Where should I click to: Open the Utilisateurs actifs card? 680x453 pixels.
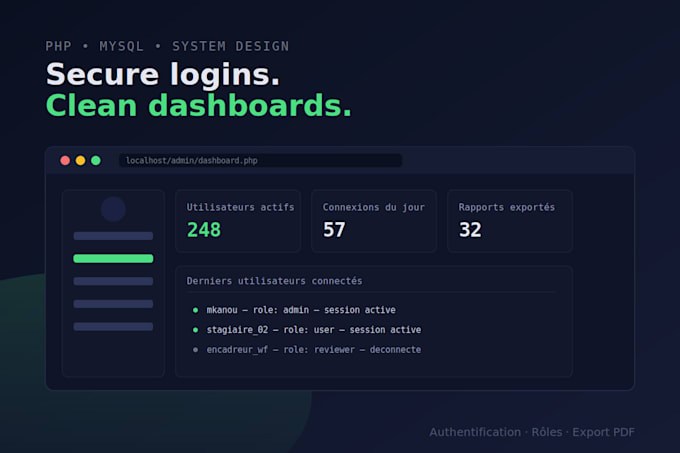pyautogui.click(x=238, y=221)
